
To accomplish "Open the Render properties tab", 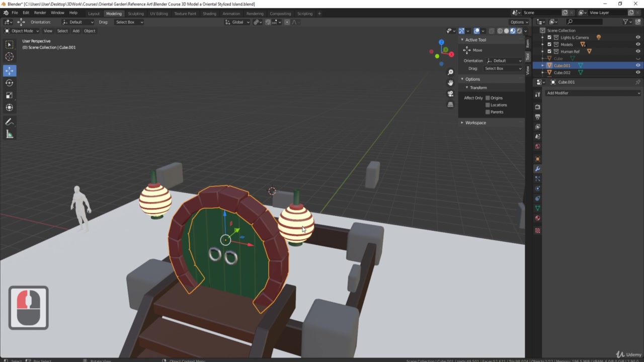I will click(x=538, y=107).
